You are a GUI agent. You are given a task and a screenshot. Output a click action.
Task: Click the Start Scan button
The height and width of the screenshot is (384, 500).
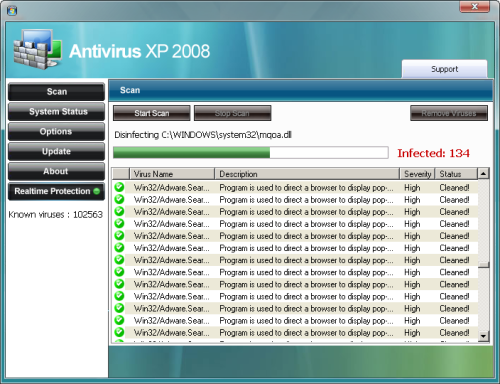coord(152,113)
